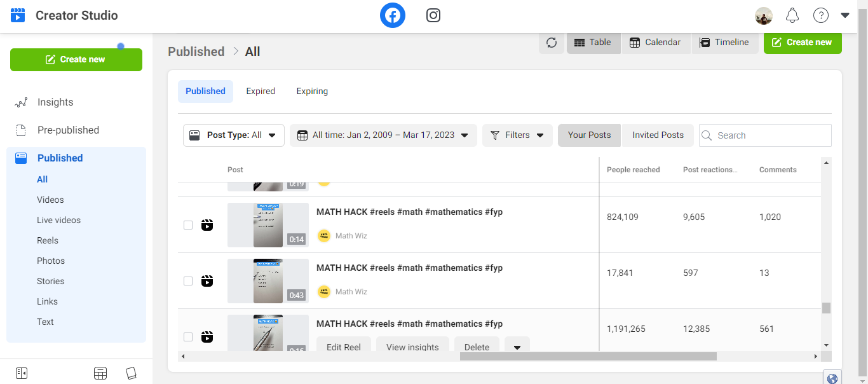
Task: Select the Expiring tab
Action: click(x=312, y=92)
